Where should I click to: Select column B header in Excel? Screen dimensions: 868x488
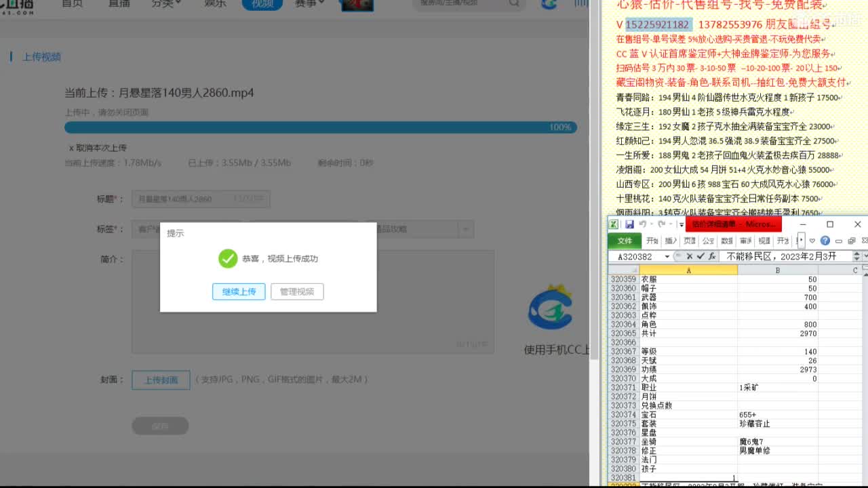(x=778, y=270)
